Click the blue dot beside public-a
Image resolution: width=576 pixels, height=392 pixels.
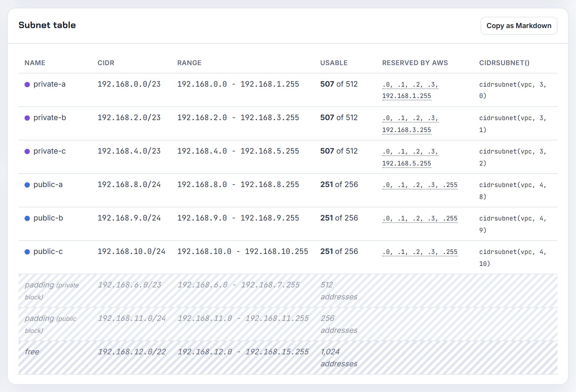27,185
